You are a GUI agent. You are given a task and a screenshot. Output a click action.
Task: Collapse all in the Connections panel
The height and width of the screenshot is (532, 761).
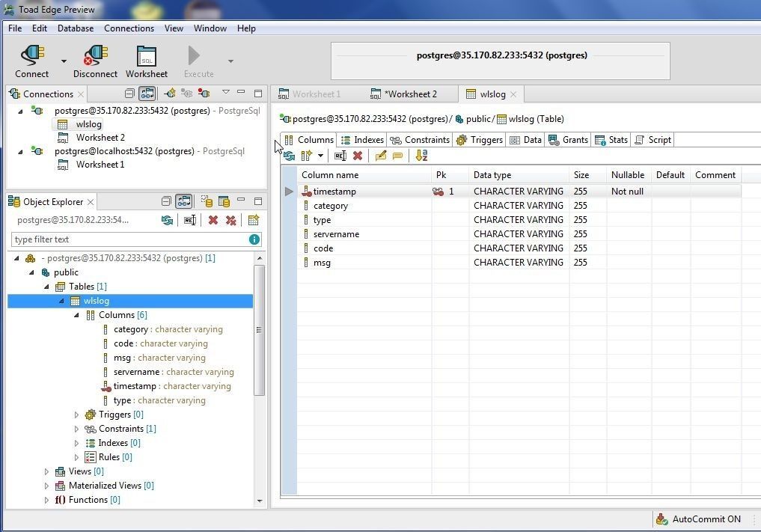[x=129, y=94]
